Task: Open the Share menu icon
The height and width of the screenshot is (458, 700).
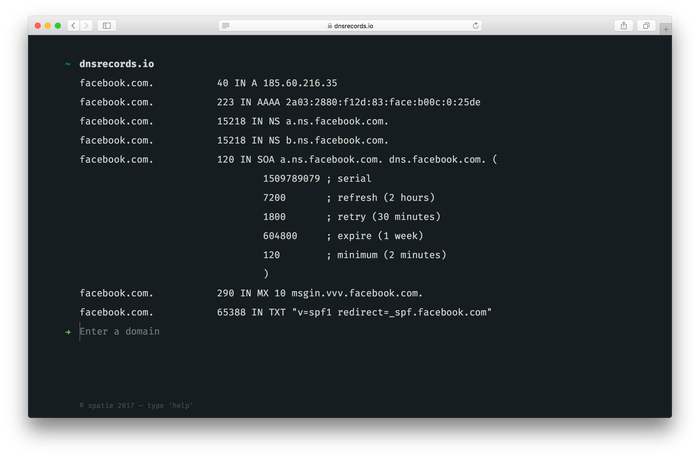Action: (624, 25)
